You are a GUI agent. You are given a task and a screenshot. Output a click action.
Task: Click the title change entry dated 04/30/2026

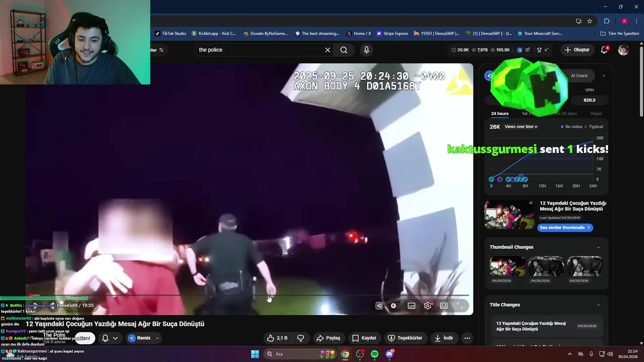click(547, 326)
